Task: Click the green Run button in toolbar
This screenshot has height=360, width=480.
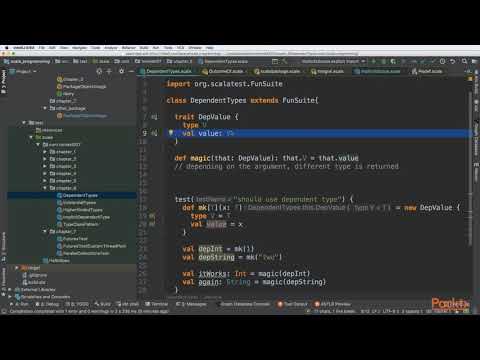Action: (374, 61)
